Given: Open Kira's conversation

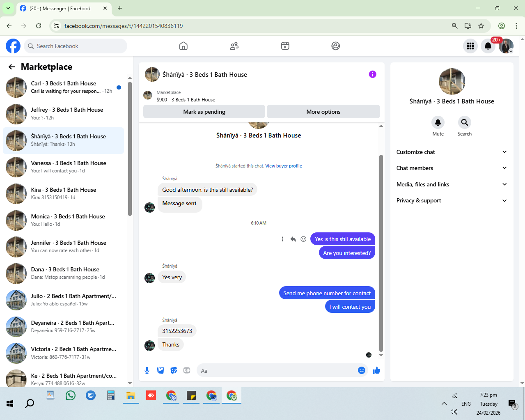Looking at the screenshot, I should pos(64,194).
